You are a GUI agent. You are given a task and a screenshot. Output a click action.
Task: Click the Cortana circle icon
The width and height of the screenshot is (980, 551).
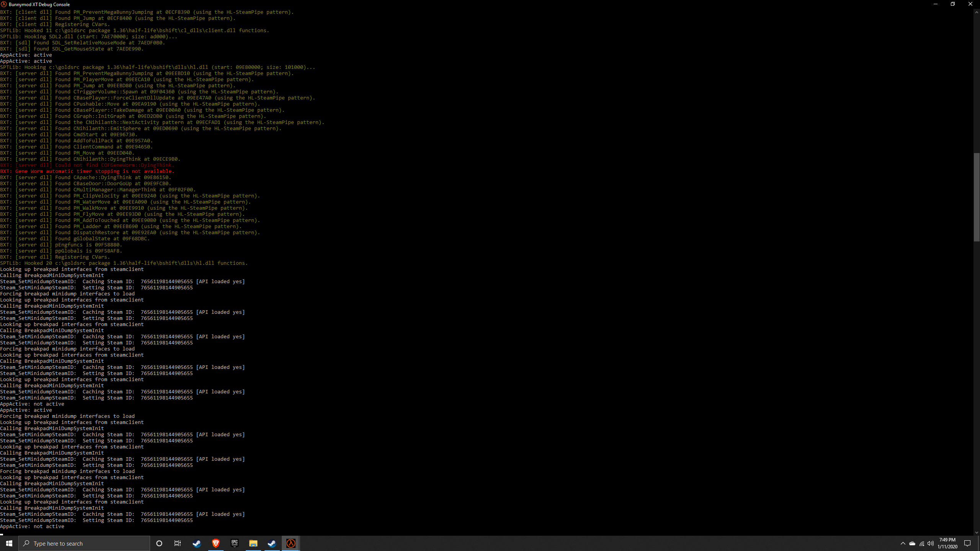(159, 543)
